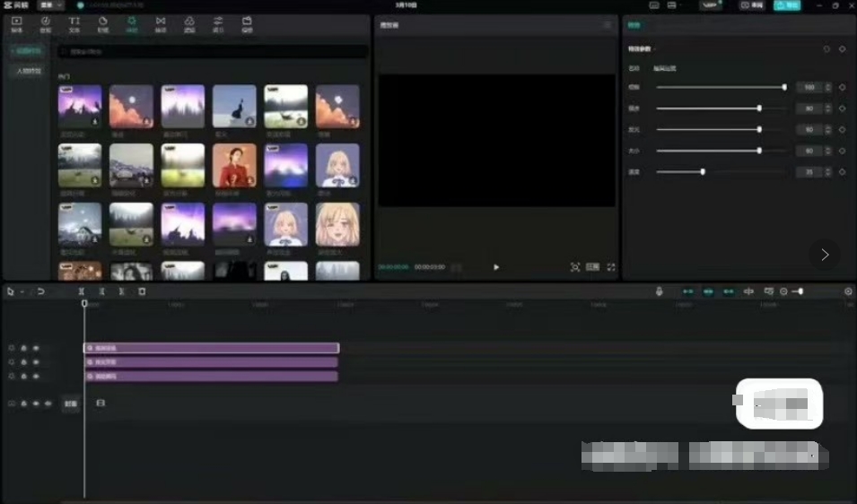The image size is (857, 504).
Task: Open the menu dropdown beside app logo
Action: 51,5
